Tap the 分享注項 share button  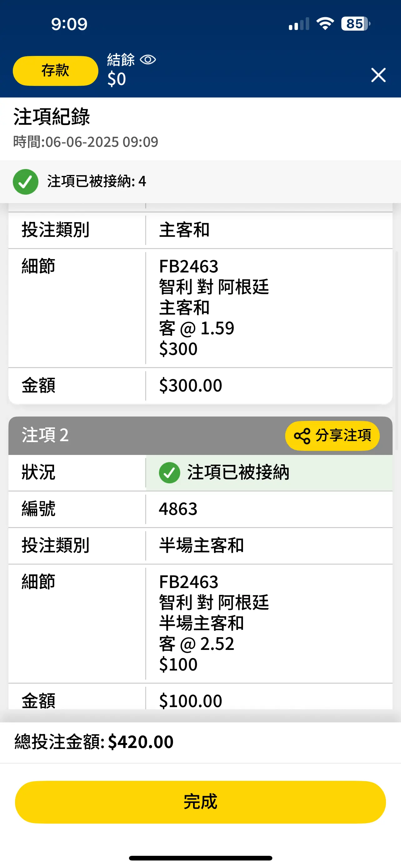coord(332,436)
